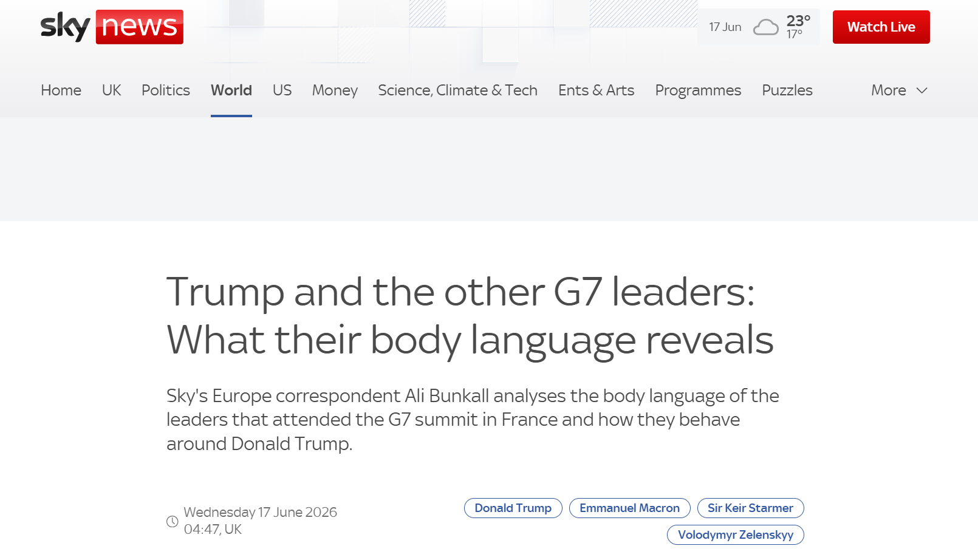Go to the UK news section

tap(111, 90)
